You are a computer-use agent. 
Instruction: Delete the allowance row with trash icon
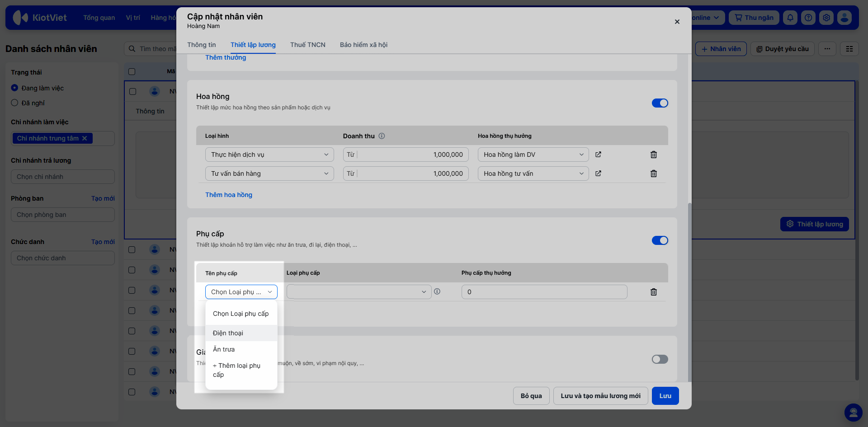click(x=654, y=292)
